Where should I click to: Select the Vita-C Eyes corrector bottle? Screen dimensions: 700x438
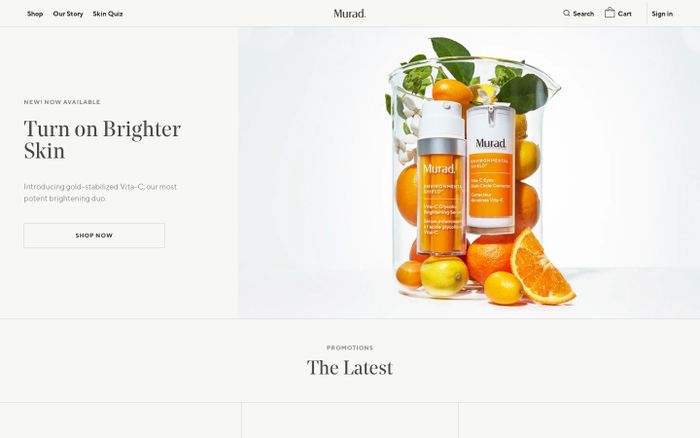(491, 169)
